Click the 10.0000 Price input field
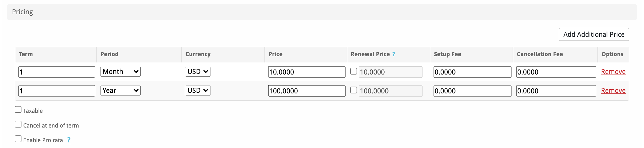This screenshot has height=148, width=644. pos(307,72)
